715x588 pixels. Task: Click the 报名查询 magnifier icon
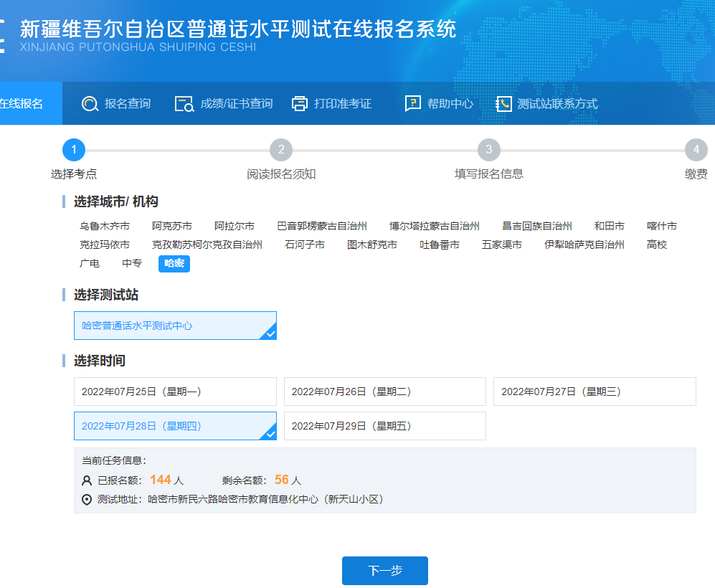tap(90, 104)
